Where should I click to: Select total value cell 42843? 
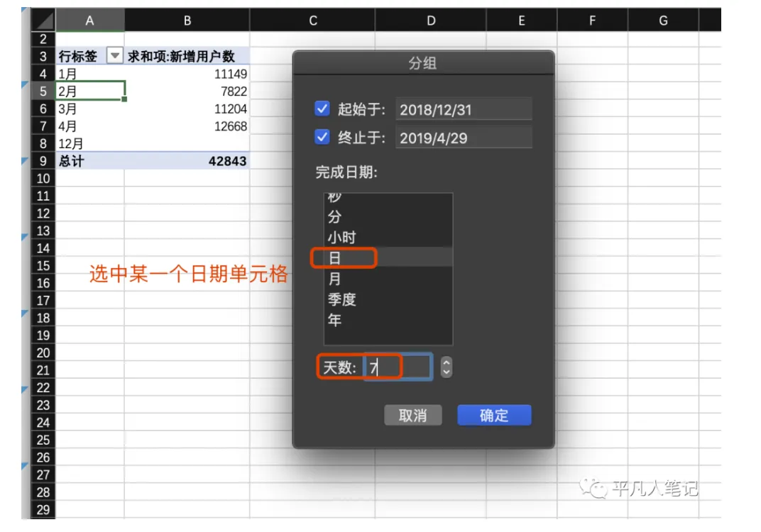187,161
